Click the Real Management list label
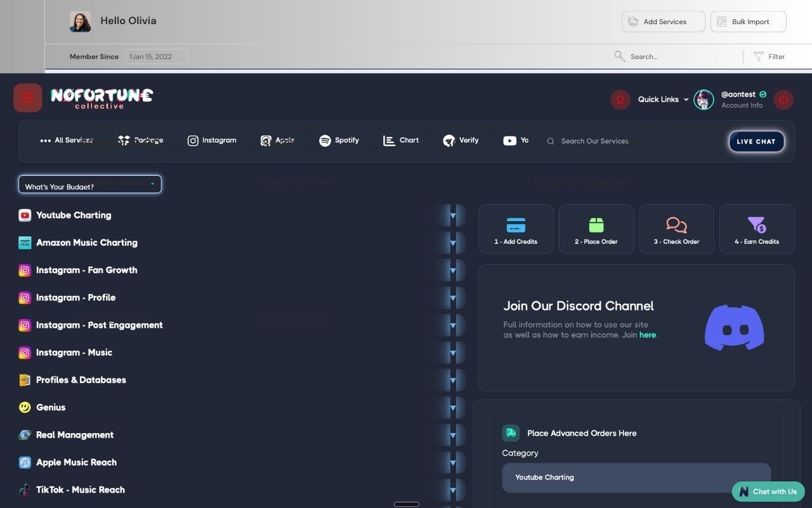812x508 pixels. [x=75, y=435]
